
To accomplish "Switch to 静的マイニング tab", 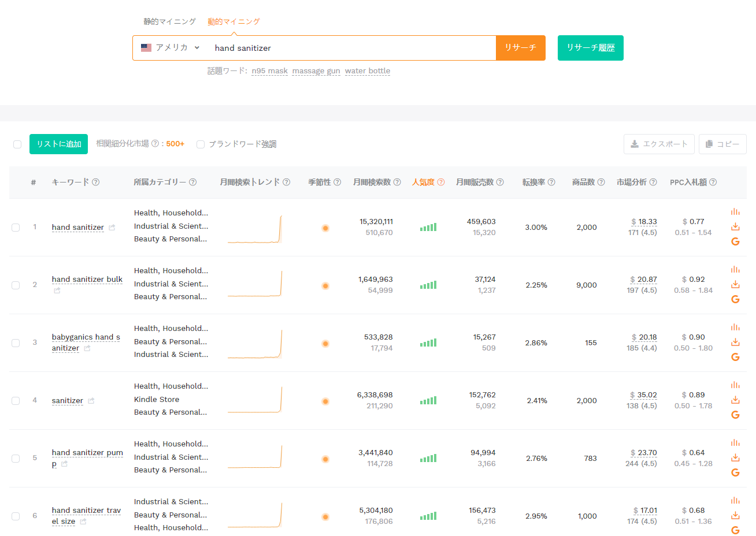I will pos(170,21).
